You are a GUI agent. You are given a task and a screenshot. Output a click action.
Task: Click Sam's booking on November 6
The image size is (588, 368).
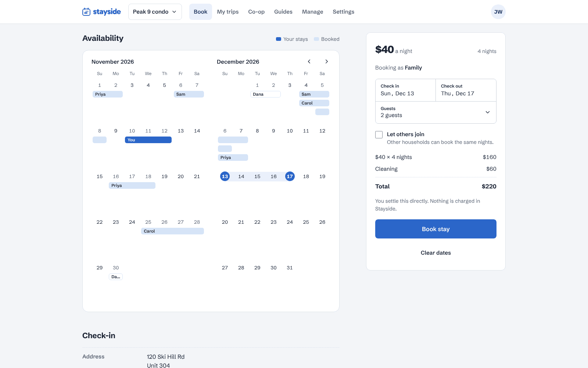[189, 94]
